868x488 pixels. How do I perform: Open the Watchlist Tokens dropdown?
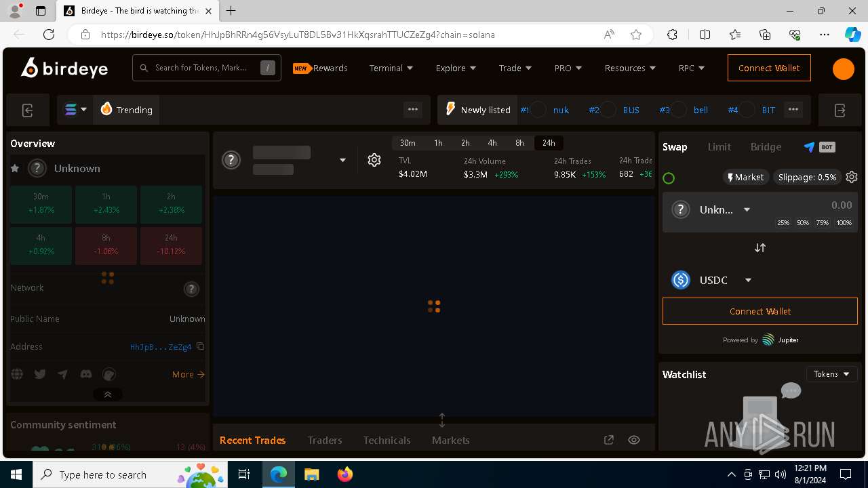tap(832, 374)
